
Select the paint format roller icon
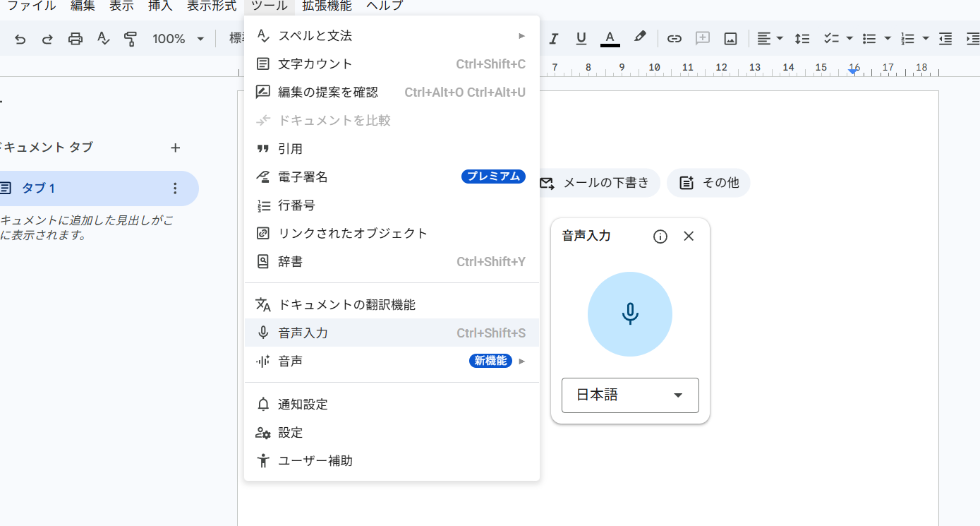[130, 39]
